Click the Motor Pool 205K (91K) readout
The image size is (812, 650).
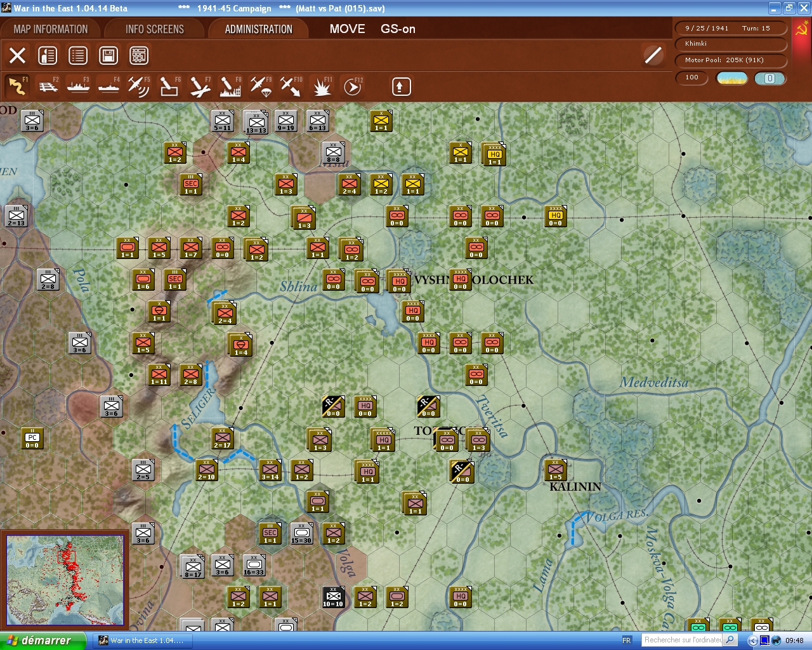[731, 60]
